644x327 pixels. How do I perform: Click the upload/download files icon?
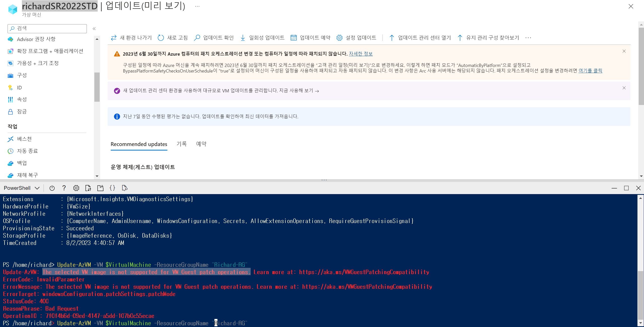coord(88,188)
